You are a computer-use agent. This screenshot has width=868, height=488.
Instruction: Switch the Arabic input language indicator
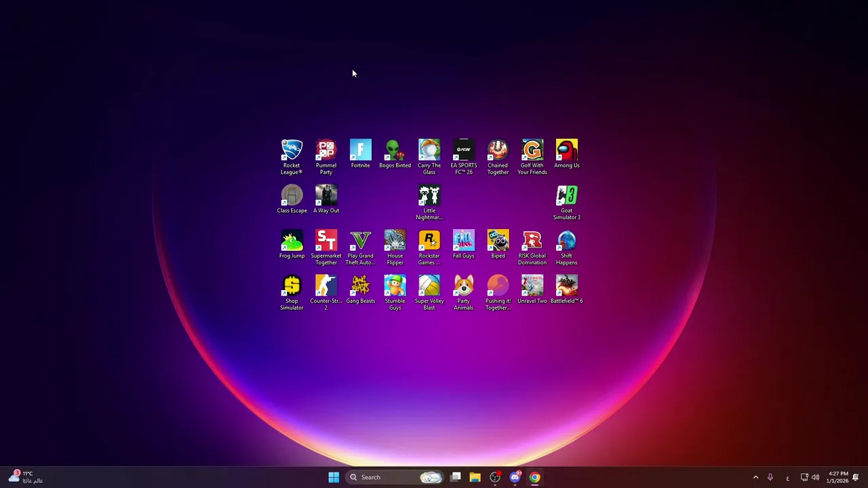point(787,477)
